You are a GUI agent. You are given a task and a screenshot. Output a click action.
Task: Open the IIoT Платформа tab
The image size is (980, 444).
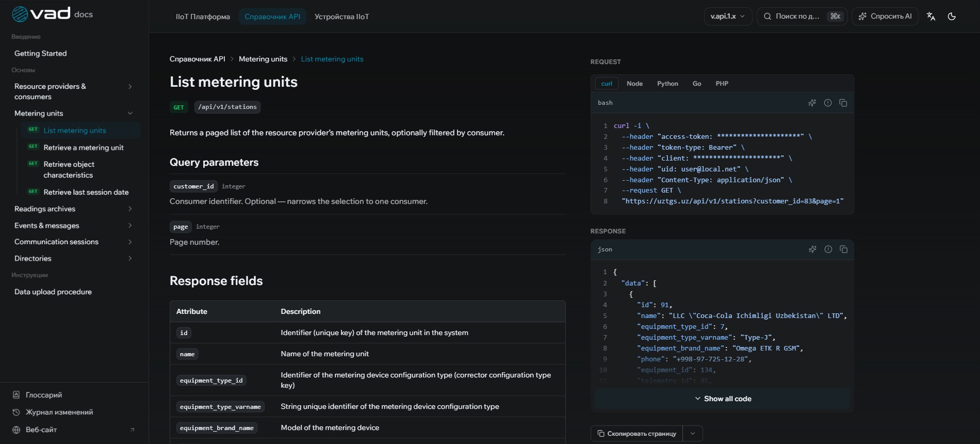(203, 17)
